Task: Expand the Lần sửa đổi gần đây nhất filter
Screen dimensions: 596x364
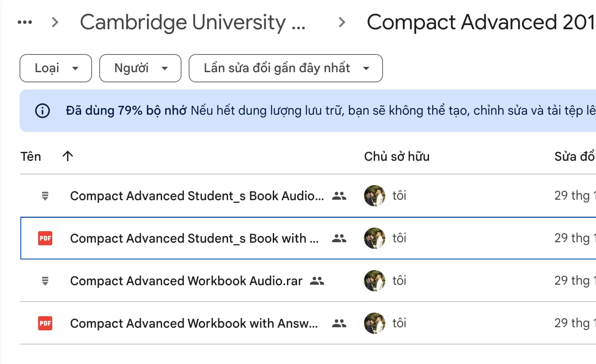Action: coord(286,68)
